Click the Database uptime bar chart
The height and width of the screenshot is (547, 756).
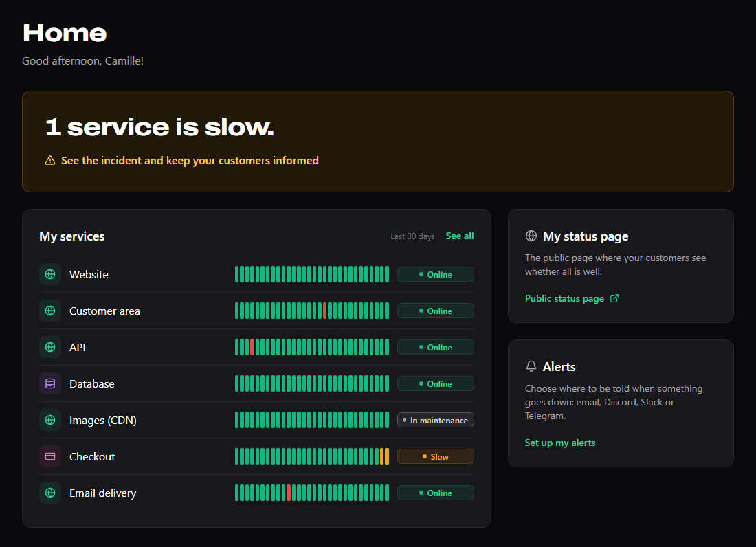click(x=312, y=383)
